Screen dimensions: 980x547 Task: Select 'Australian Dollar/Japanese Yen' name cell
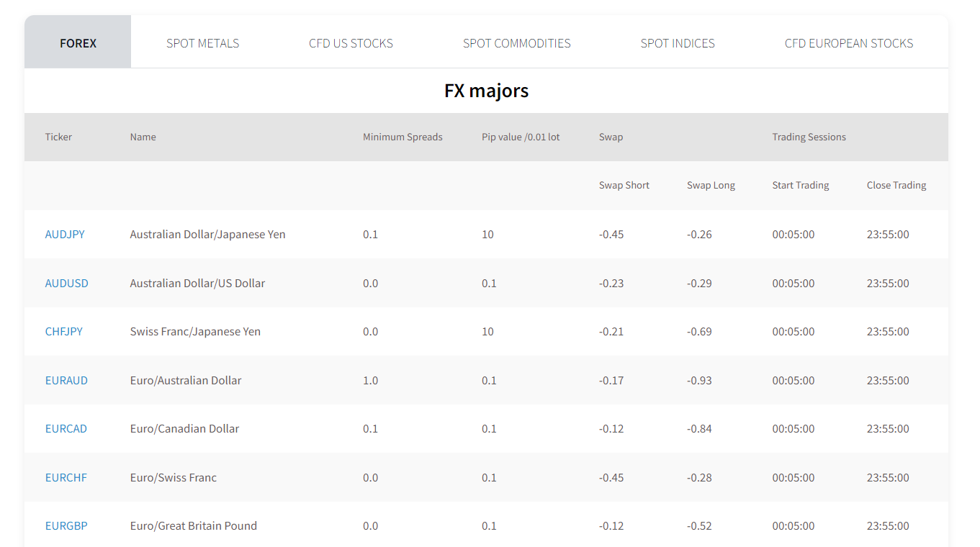tap(208, 235)
